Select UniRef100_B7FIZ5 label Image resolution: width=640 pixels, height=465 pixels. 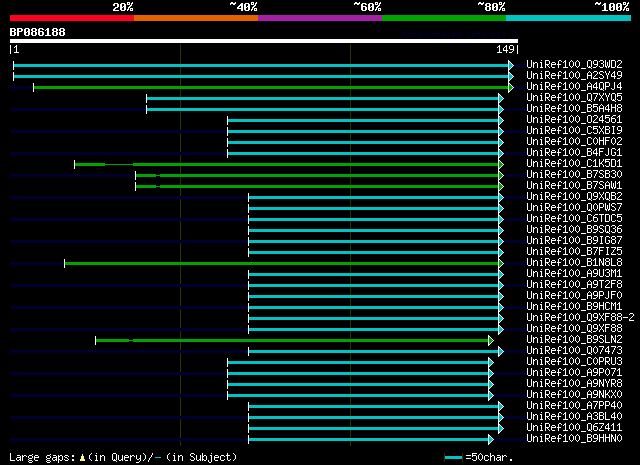click(x=574, y=251)
